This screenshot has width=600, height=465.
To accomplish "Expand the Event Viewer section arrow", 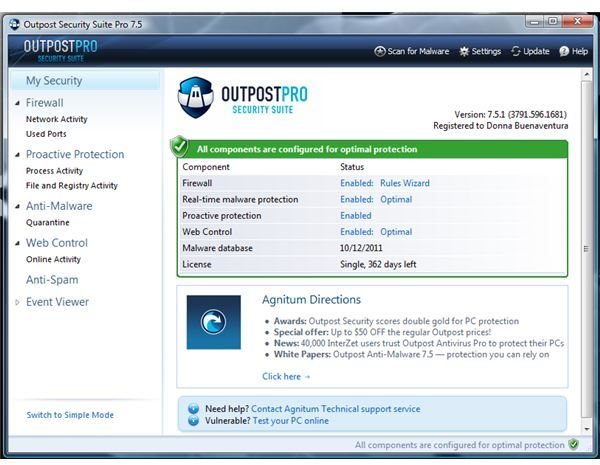I will [x=17, y=302].
